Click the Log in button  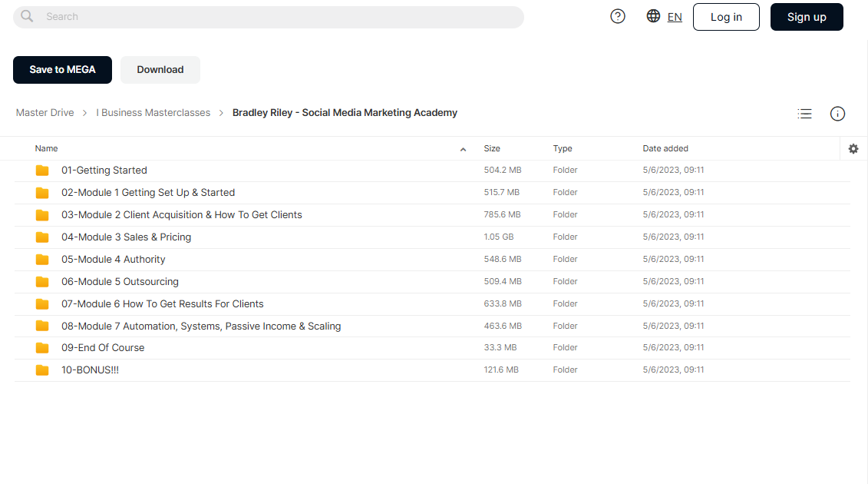(x=726, y=17)
